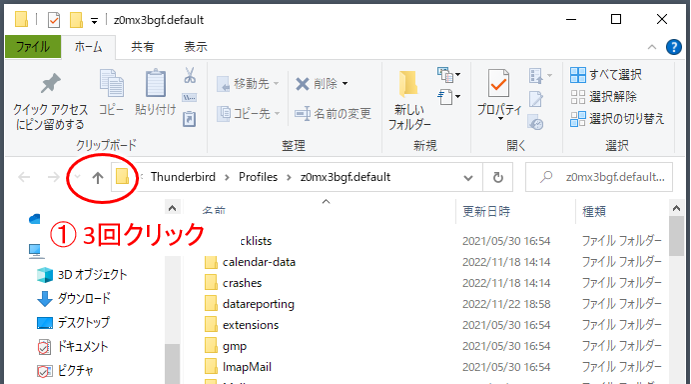Switch to View (表示) tab
The height and width of the screenshot is (384, 691).
click(195, 47)
